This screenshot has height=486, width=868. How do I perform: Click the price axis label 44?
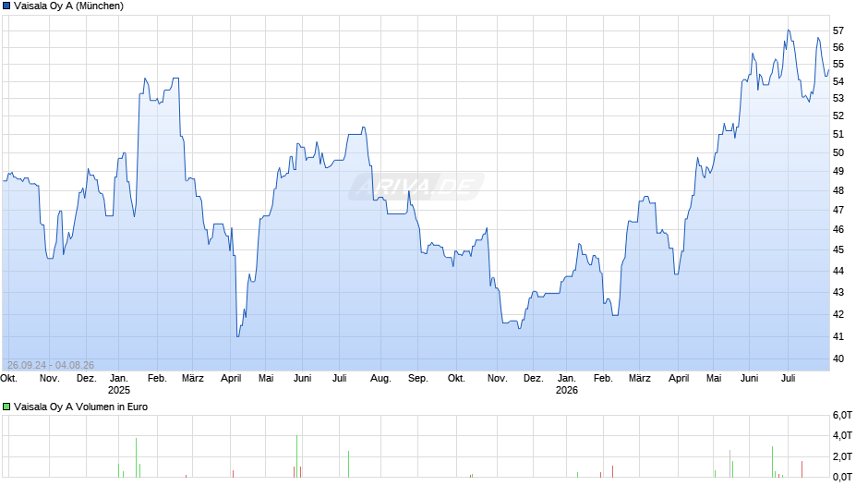coord(838,271)
